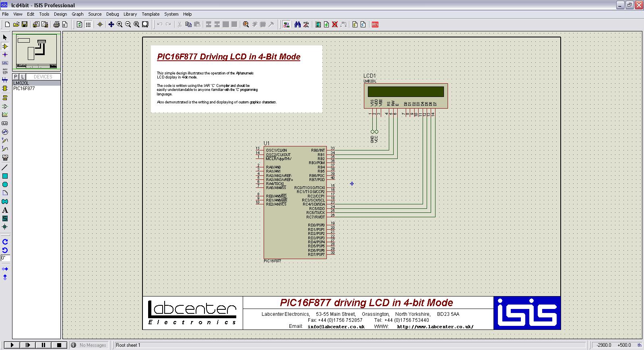Open the Debug menu
The height and width of the screenshot is (350, 644).
[113, 14]
